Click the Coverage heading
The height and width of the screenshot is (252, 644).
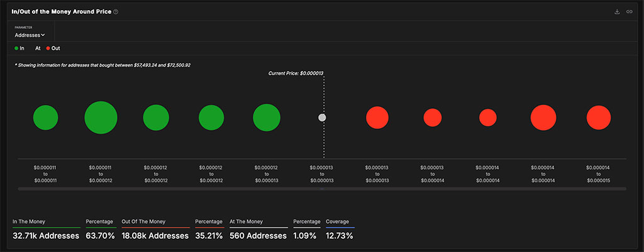337,222
